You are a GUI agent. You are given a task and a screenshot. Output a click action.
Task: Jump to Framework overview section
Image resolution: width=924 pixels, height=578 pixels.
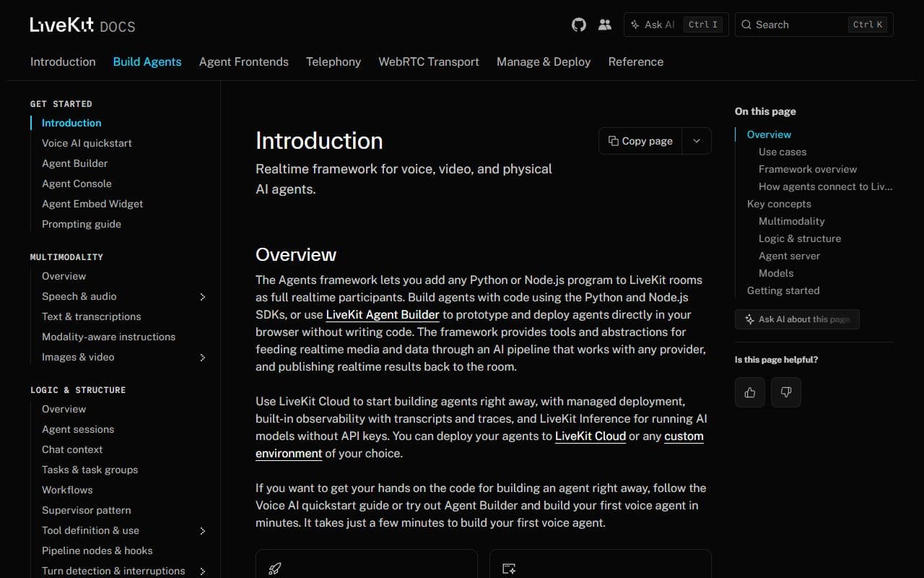[x=808, y=169]
